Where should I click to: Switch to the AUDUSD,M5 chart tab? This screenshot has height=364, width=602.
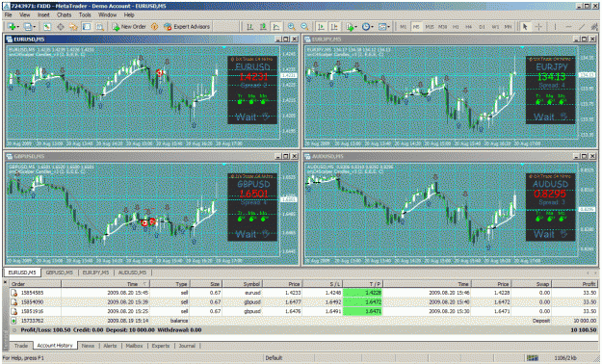132,273
